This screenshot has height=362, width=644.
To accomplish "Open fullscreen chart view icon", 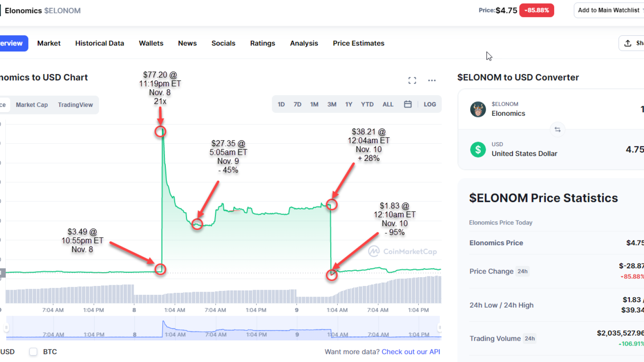I will [412, 80].
